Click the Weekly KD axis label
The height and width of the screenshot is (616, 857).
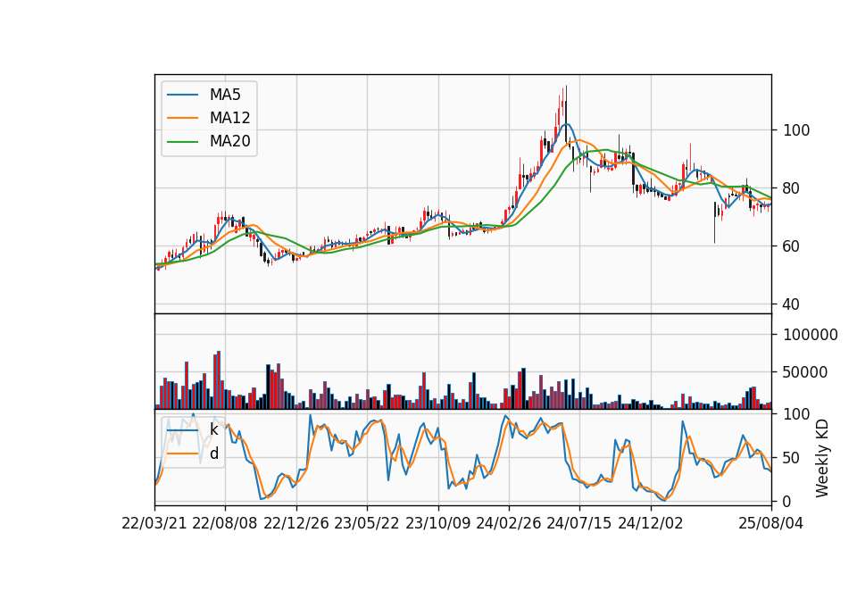click(821, 458)
